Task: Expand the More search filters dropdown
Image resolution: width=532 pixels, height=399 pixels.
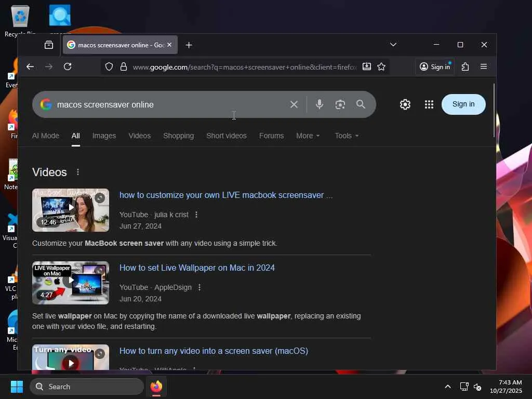Action: (308, 136)
